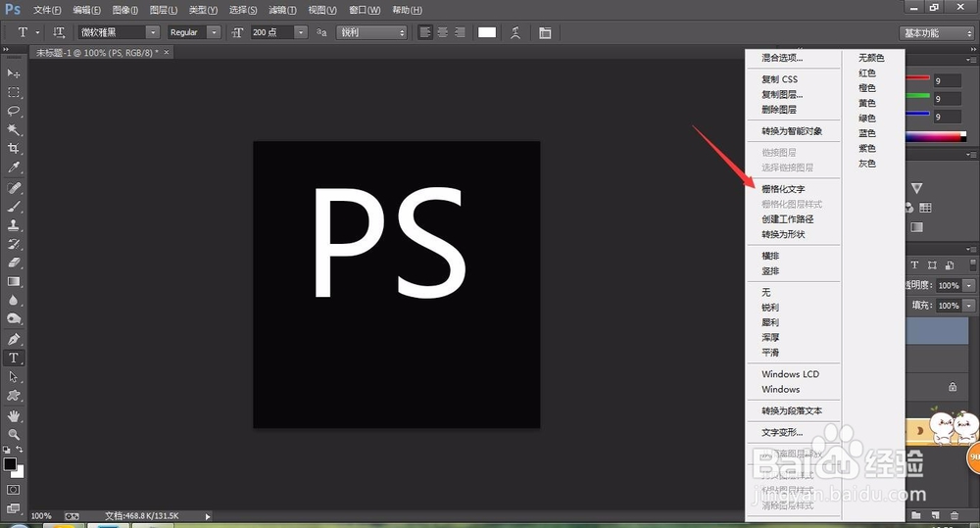
Task: Open the 锐利 anti-aliasing dropdown
Action: (371, 32)
